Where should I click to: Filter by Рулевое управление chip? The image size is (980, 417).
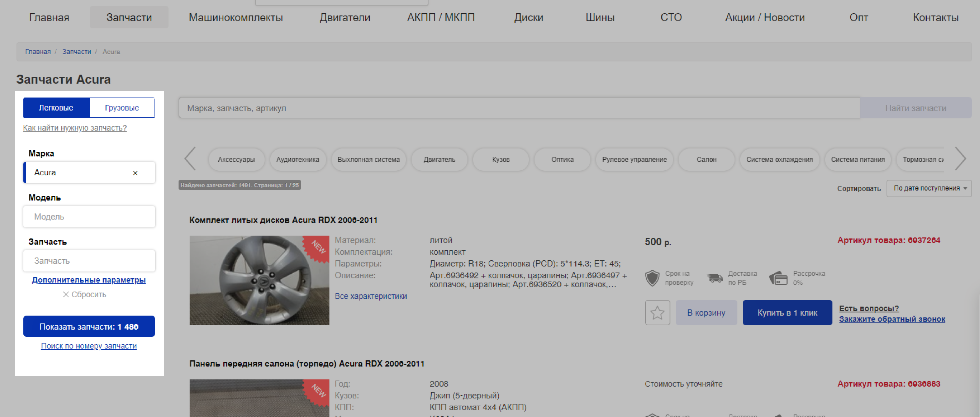point(634,160)
